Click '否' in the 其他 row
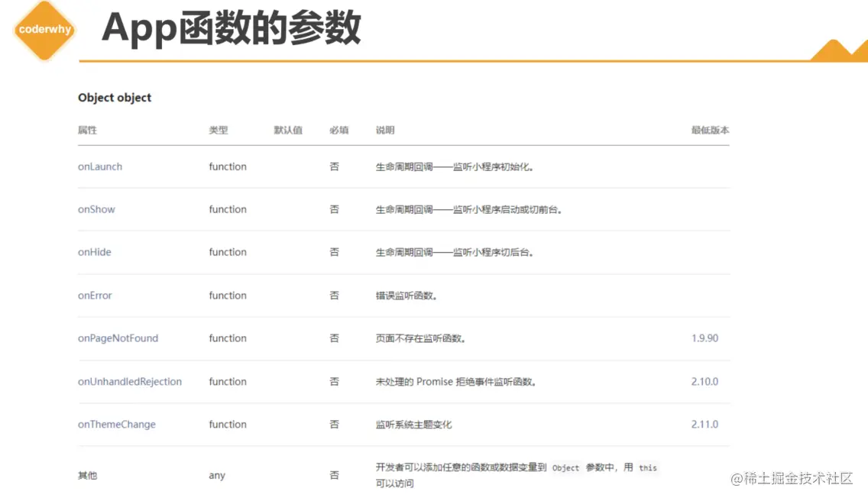This screenshot has height=501, width=868. coord(334,476)
